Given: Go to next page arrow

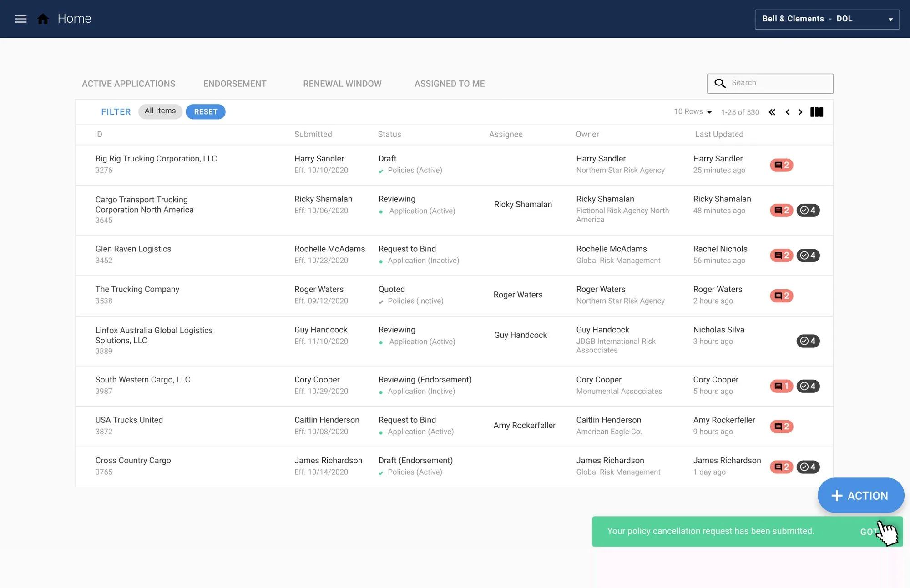Looking at the screenshot, I should [x=800, y=112].
